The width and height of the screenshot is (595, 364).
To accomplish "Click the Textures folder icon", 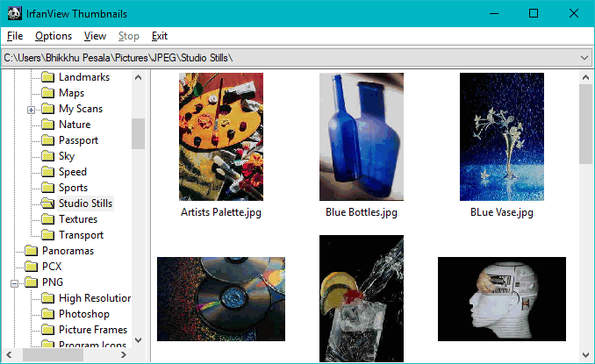I will (47, 219).
